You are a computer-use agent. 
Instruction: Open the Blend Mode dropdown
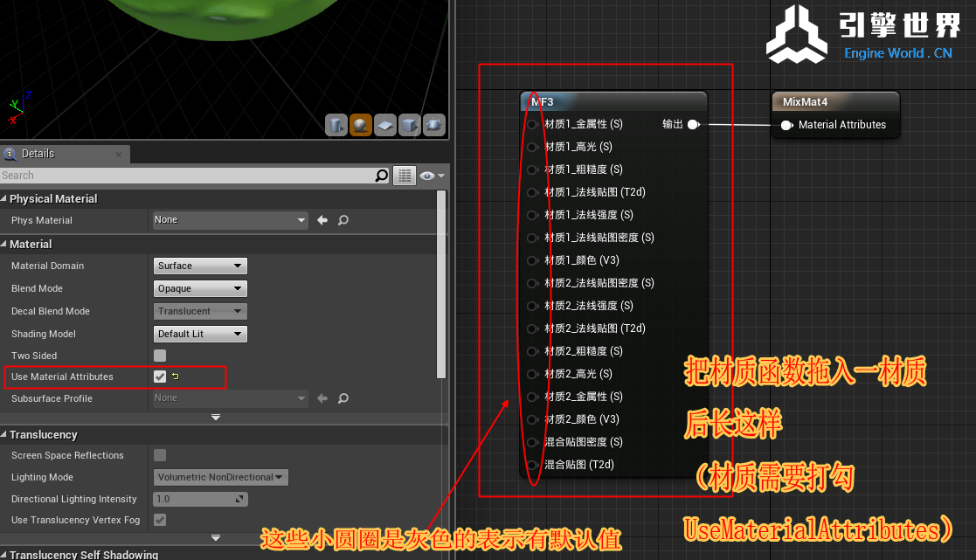(200, 288)
